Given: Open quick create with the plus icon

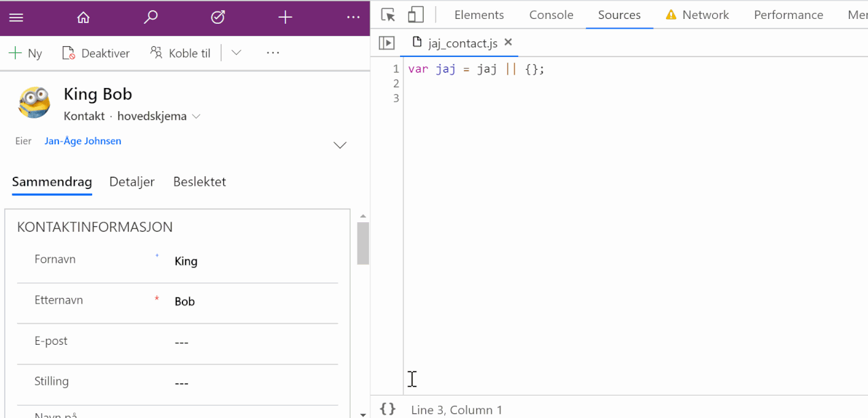Looking at the screenshot, I should pyautogui.click(x=284, y=18).
